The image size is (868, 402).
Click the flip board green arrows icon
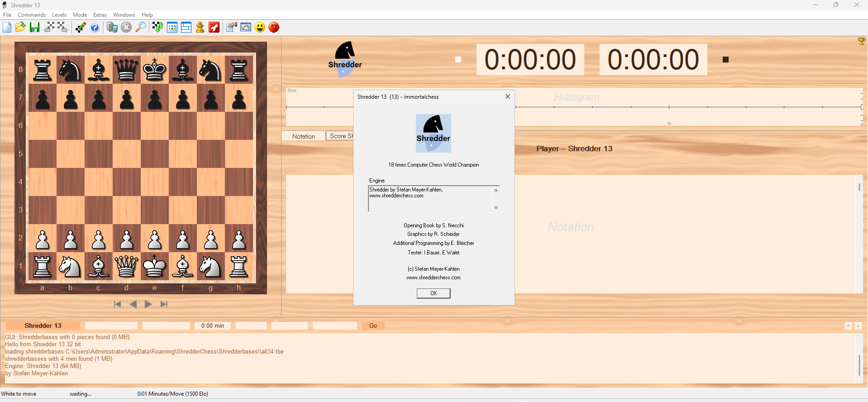(x=157, y=28)
